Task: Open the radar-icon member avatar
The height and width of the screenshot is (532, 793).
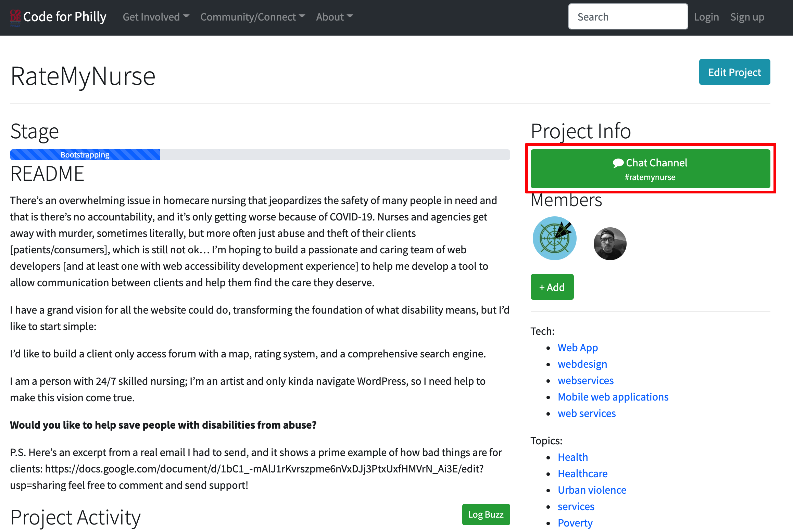Action: [554, 238]
